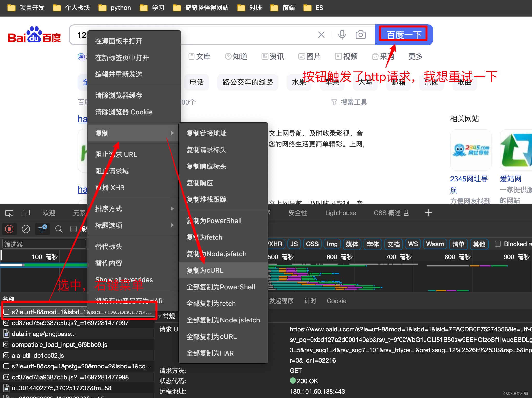Select 复制链接地址 in submenu
532x398 pixels.
click(x=223, y=133)
